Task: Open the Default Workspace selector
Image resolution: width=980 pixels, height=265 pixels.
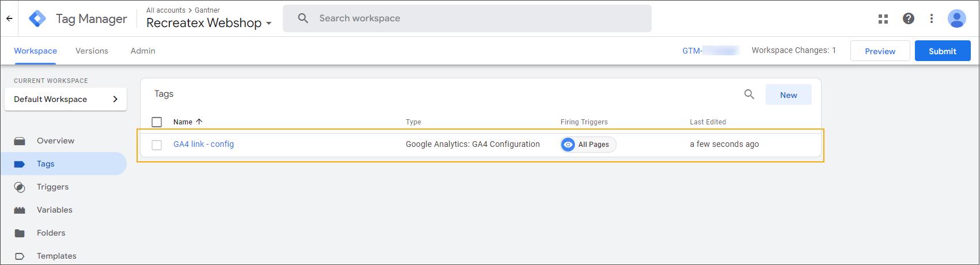Action: point(66,99)
